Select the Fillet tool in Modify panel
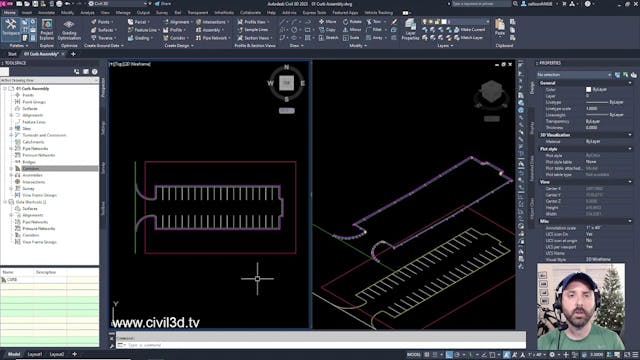 click(x=374, y=30)
